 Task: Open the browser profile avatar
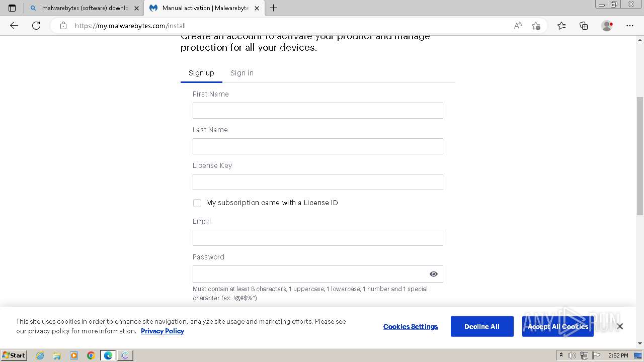[x=607, y=26]
